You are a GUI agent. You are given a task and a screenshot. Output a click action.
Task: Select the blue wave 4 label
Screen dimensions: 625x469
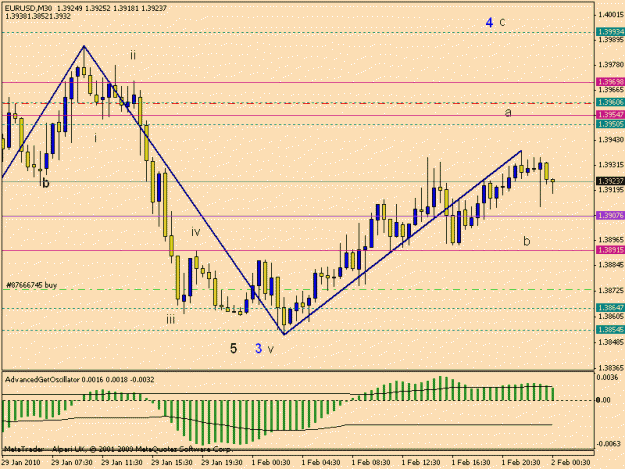click(x=489, y=23)
